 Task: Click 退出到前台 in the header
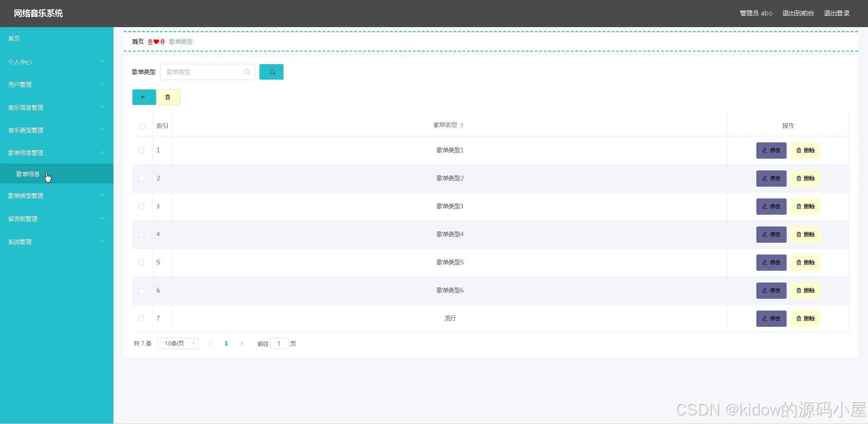coord(798,13)
